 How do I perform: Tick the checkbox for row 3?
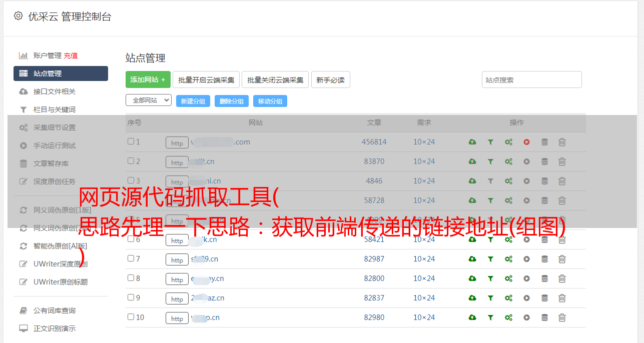tap(131, 180)
